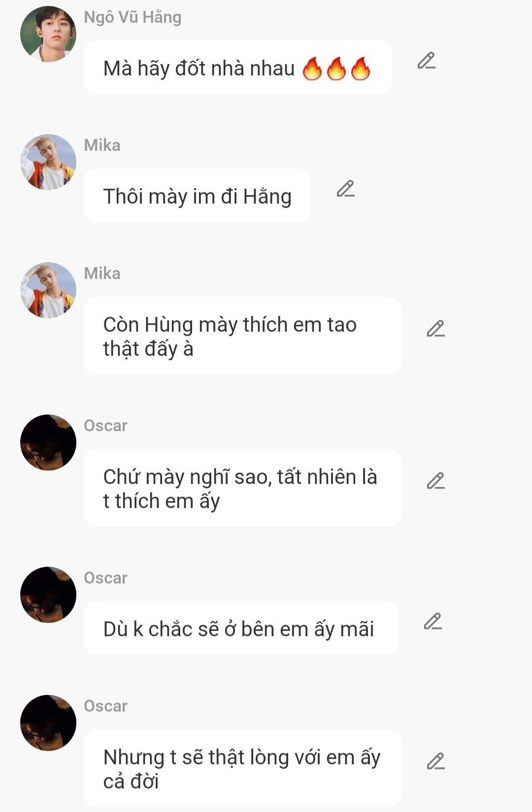Click edit icon for "Còn Hùng mày thích em tao"
Screen dimensions: 532x812
(x=436, y=329)
